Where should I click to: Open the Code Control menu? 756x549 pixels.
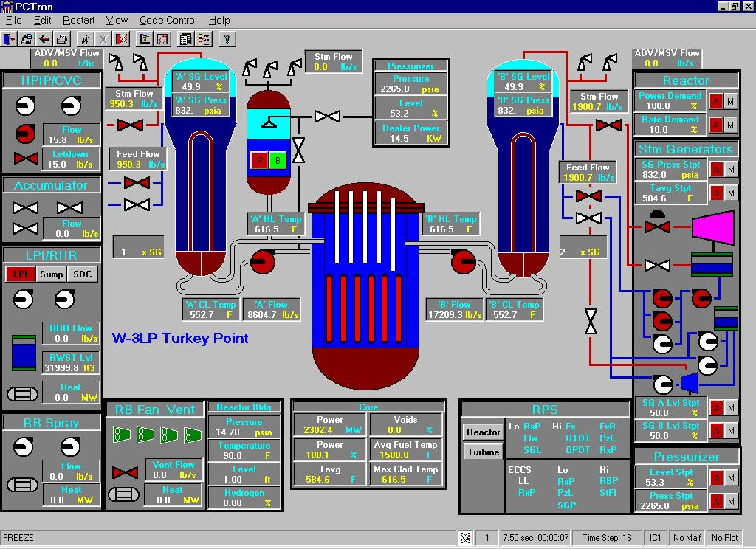pos(168,21)
